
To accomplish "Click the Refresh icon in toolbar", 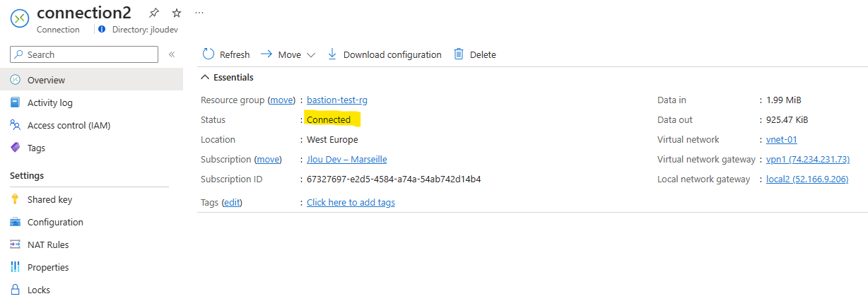I will (x=209, y=54).
